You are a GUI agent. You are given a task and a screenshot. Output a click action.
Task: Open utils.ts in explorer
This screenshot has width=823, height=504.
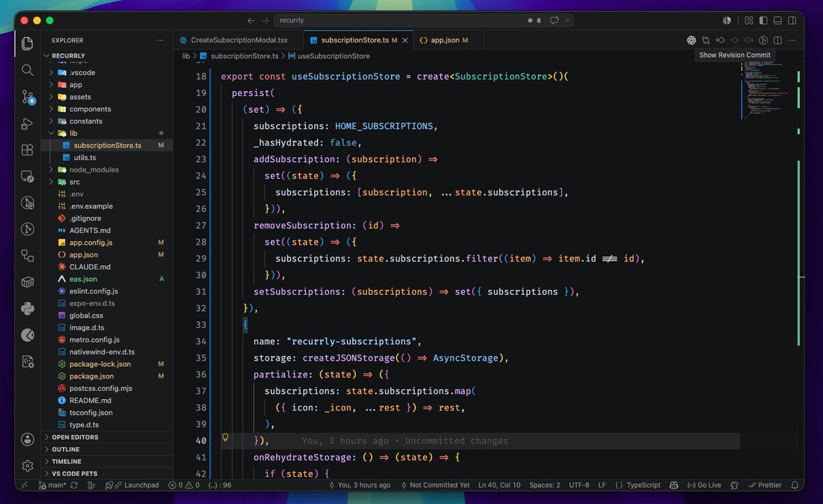(x=107, y=158)
